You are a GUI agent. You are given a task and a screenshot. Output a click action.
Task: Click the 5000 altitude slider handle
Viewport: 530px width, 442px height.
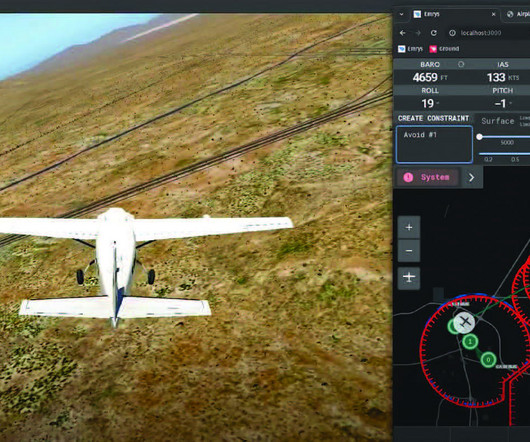click(x=479, y=137)
